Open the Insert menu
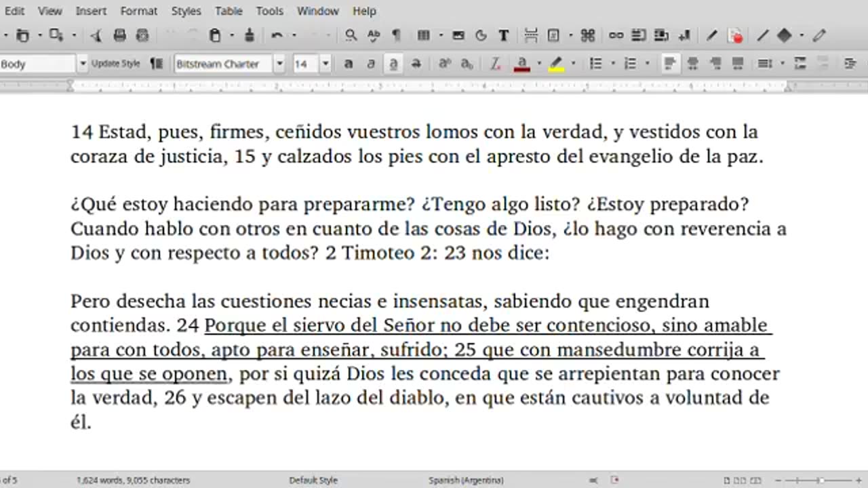This screenshot has width=868, height=488. coord(91,11)
